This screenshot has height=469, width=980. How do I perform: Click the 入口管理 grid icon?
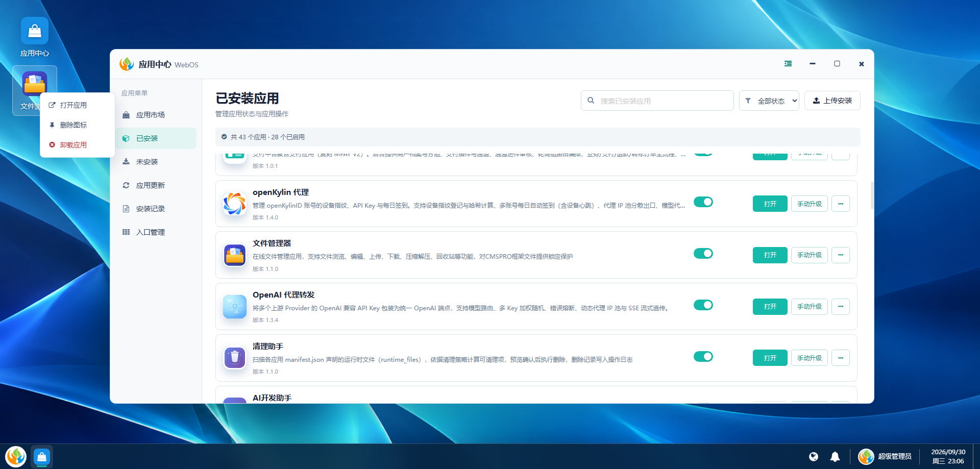pyautogui.click(x=126, y=232)
